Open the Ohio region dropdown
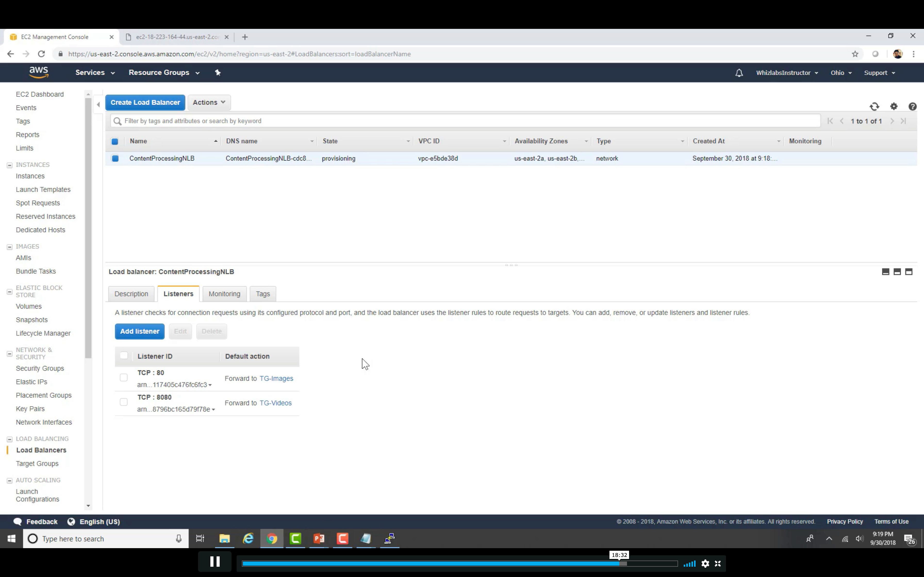 tap(841, 73)
